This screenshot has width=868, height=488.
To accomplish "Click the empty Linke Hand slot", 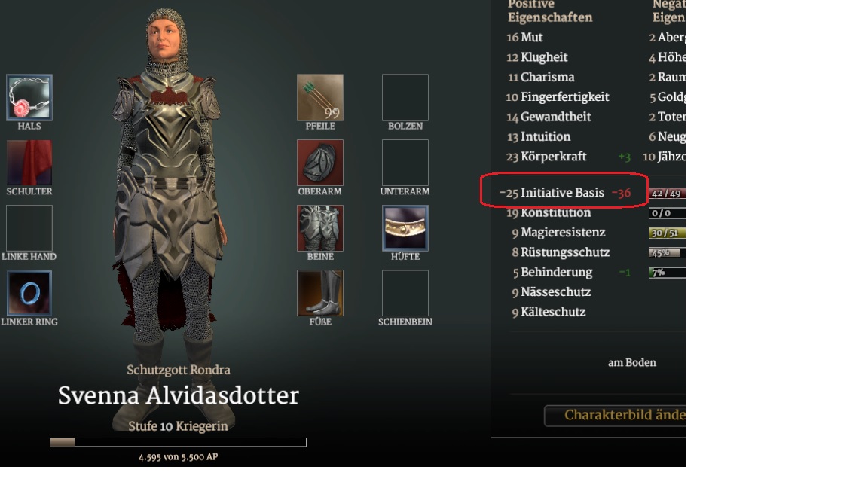I will tap(29, 228).
